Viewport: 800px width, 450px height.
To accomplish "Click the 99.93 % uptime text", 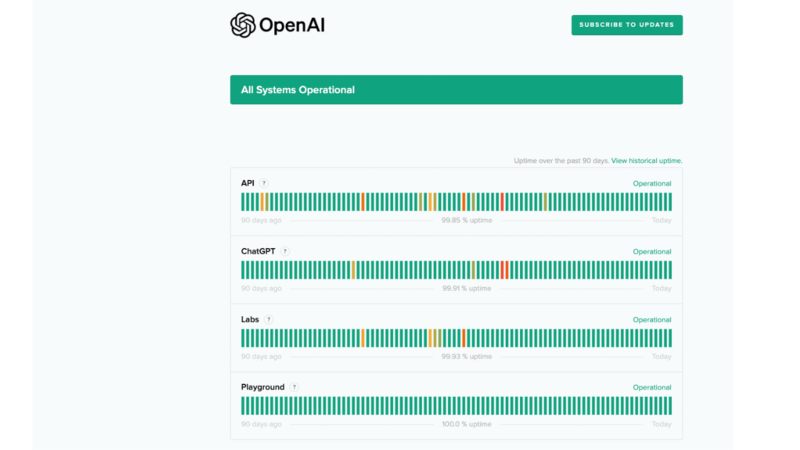I will [467, 357].
